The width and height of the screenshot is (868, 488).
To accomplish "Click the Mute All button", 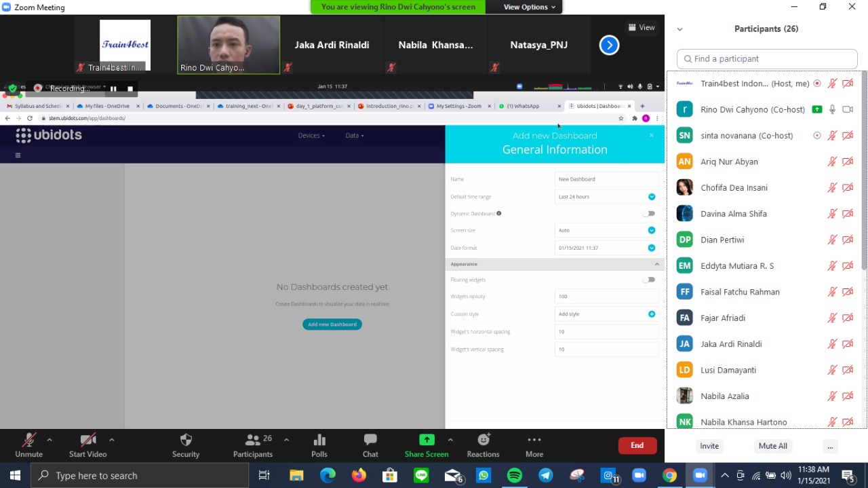I will coord(772,446).
